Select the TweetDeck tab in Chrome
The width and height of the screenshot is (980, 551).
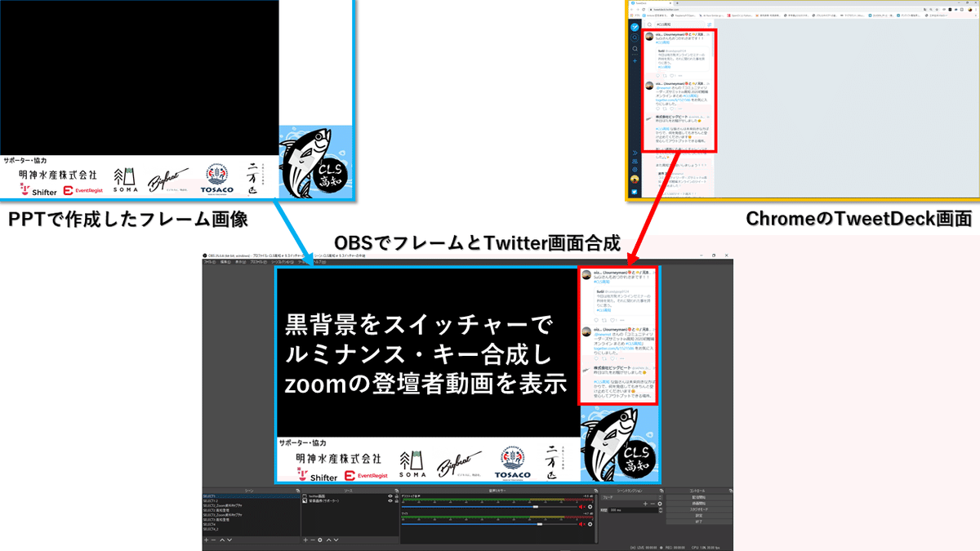(651, 3)
